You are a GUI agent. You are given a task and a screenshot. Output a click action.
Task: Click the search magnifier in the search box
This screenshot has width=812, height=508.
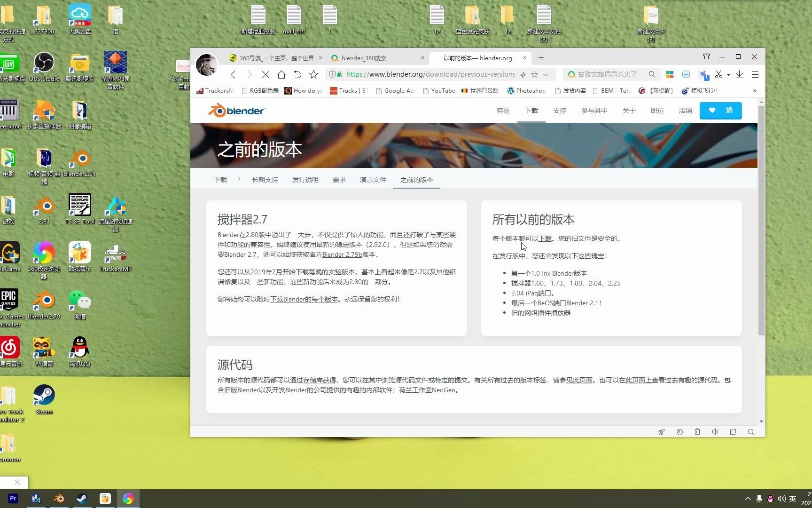[x=652, y=74]
